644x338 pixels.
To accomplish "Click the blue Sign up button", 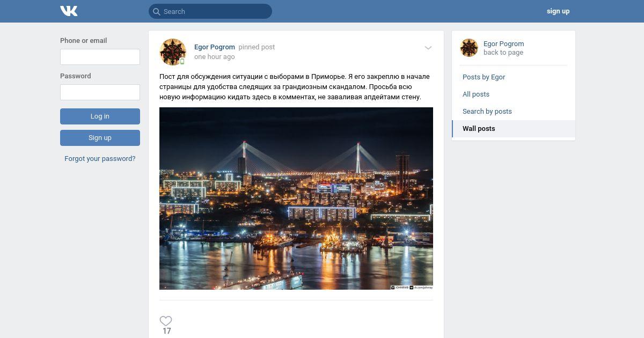I will tap(100, 138).
